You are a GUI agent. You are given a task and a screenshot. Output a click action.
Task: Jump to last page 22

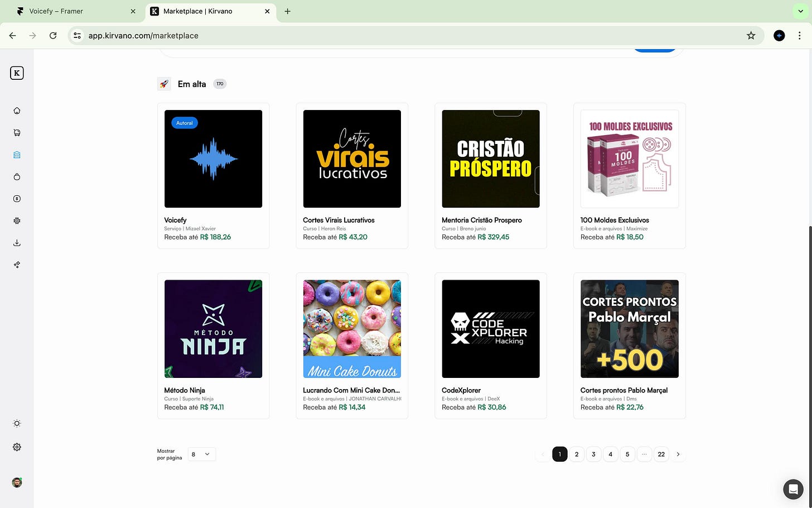[661, 454]
